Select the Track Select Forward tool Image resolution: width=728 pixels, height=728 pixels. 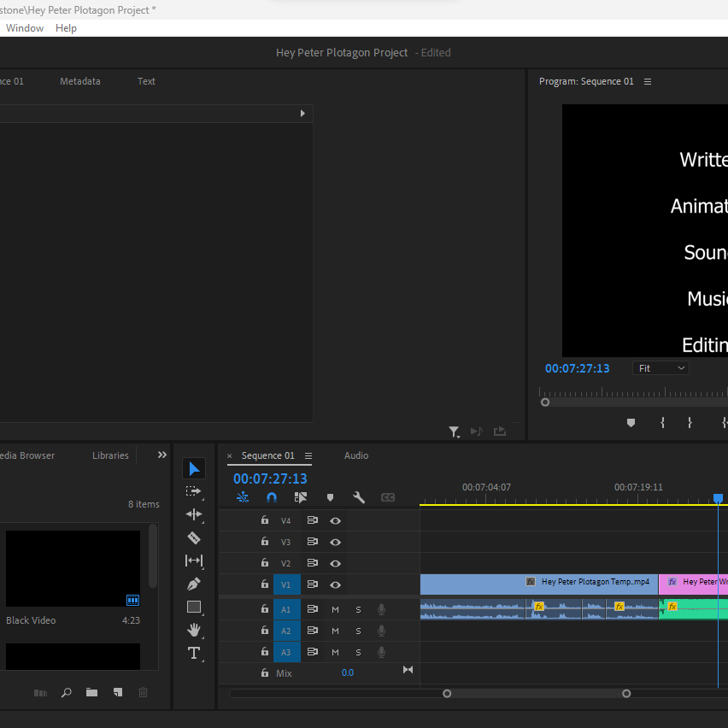194,491
